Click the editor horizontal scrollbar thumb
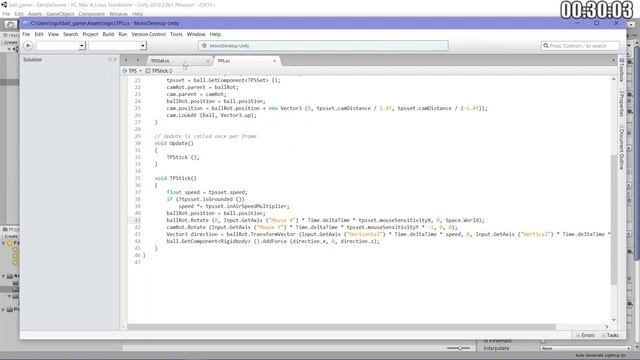Viewport: 640px width, 360px height. (x=342, y=327)
